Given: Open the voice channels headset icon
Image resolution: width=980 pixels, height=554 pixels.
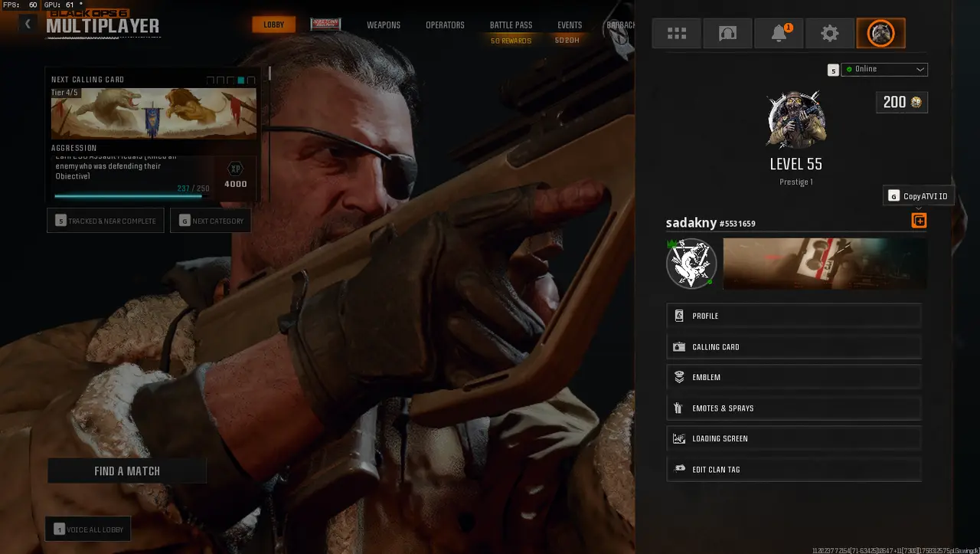Looking at the screenshot, I should tap(727, 34).
